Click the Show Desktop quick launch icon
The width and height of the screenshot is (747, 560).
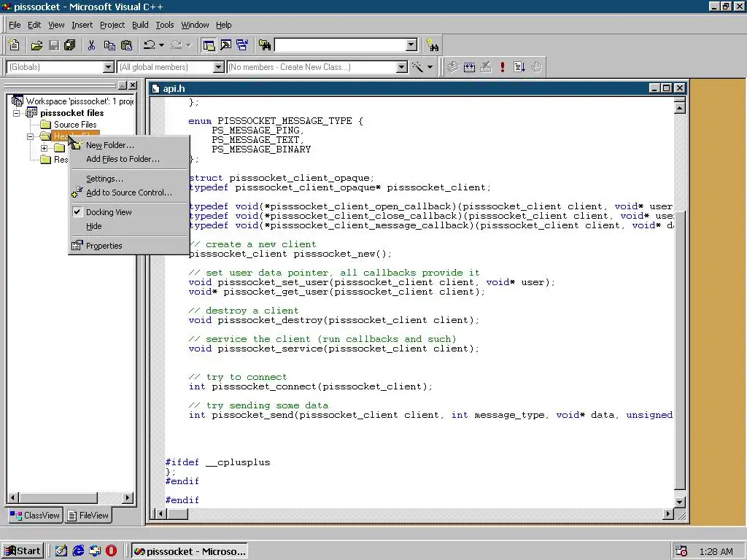click(x=61, y=551)
